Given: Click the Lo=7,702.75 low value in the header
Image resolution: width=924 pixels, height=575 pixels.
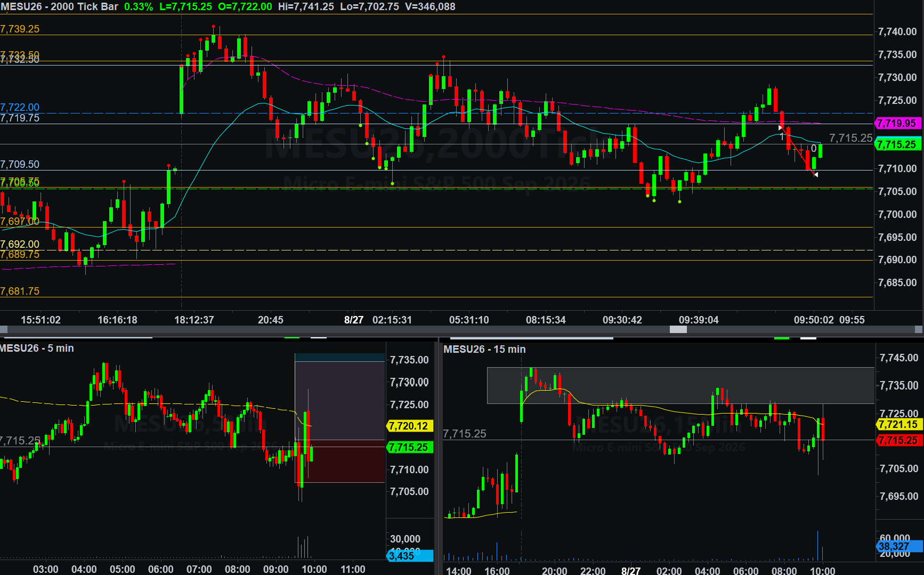Looking at the screenshot, I should tap(370, 7).
